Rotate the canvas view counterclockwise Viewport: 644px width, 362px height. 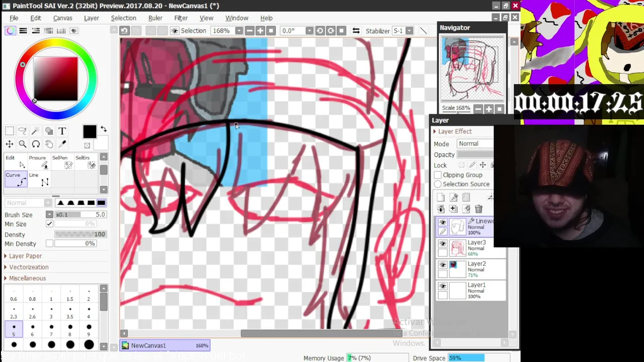(x=319, y=31)
